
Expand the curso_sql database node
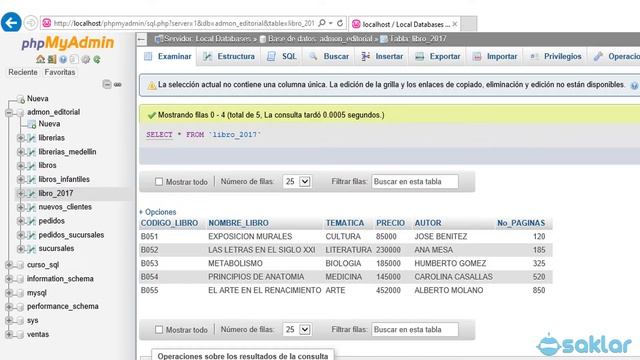9,265
